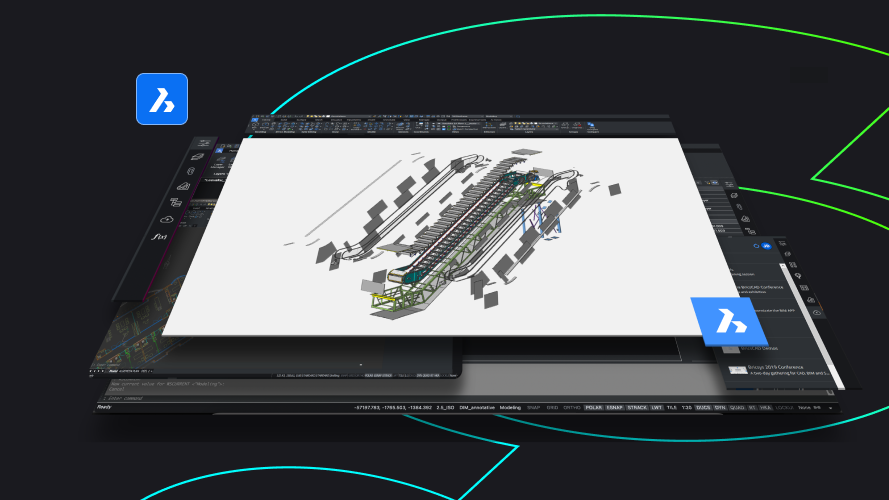Image resolution: width=889 pixels, height=500 pixels.
Task: Toggle QUAD in the status bar
Action: click(737, 408)
